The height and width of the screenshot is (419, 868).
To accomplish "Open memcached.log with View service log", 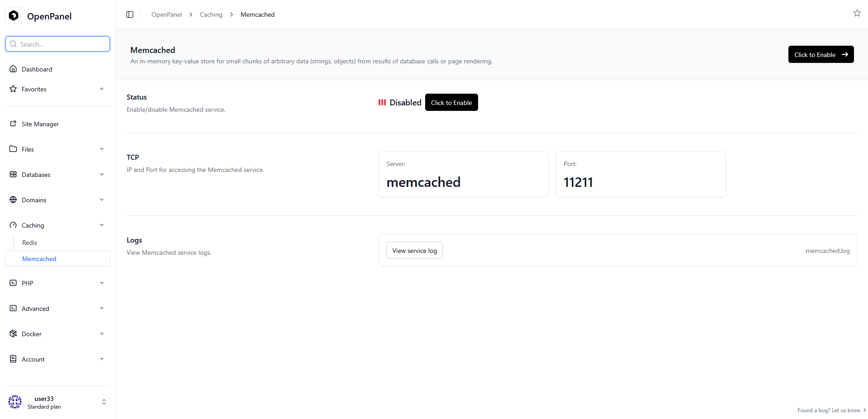I will click(x=414, y=250).
